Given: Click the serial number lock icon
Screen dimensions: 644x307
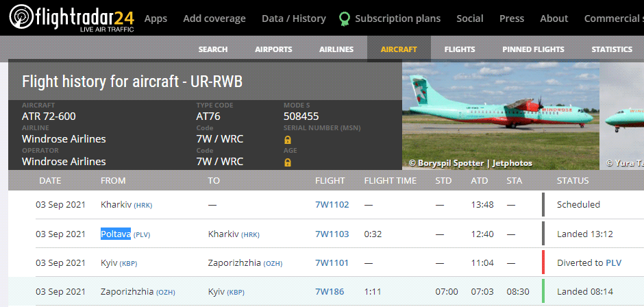Looking at the screenshot, I should (288, 140).
